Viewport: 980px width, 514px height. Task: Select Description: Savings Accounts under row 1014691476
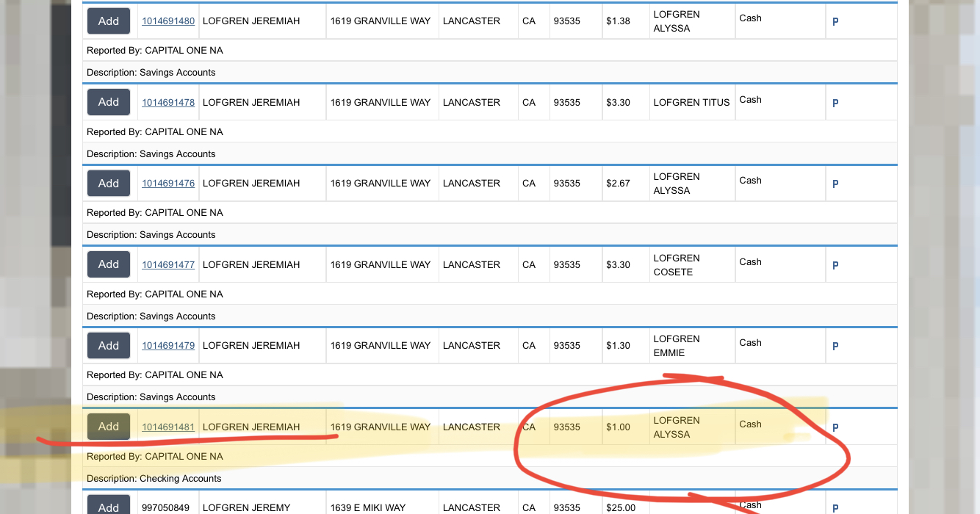point(151,235)
